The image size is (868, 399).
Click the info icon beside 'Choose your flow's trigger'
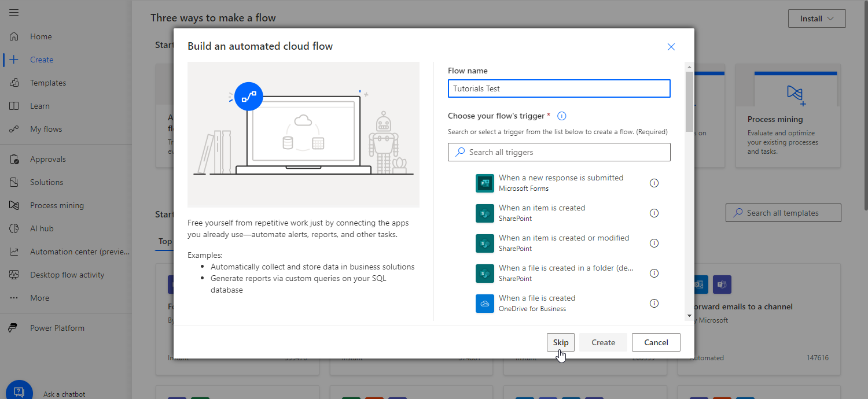click(561, 116)
